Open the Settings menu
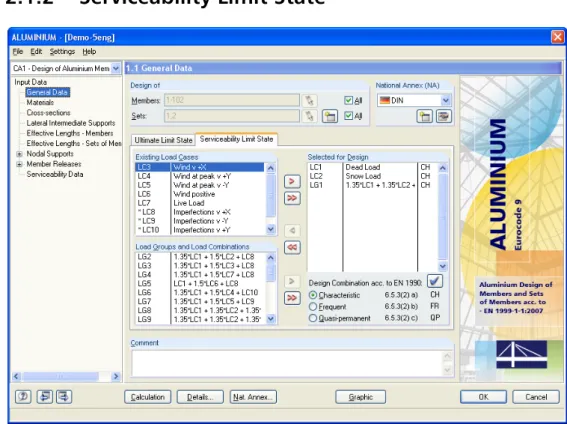 [x=62, y=52]
